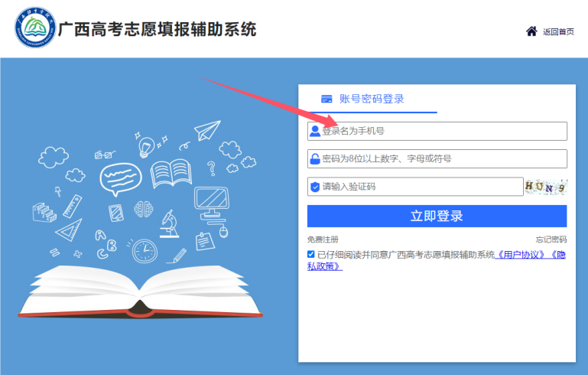Click the 立即登录 login button
Viewport: 588px width, 375px height.
pyautogui.click(x=437, y=216)
